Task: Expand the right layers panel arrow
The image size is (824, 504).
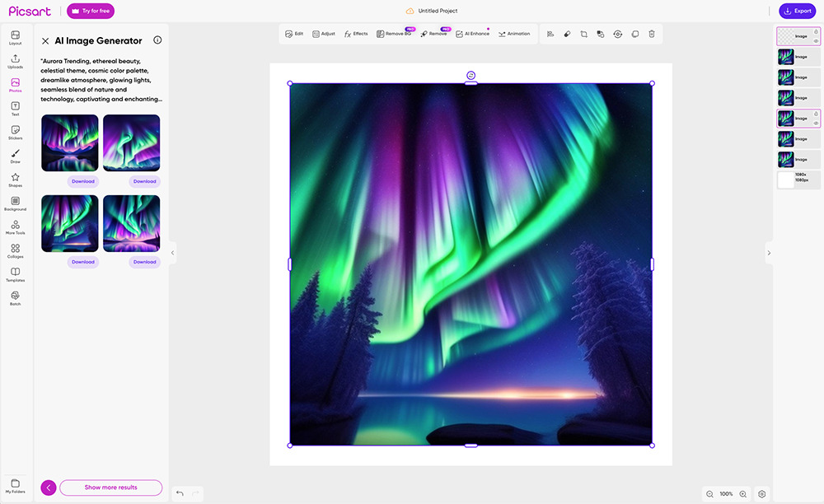Action: pyautogui.click(x=769, y=253)
